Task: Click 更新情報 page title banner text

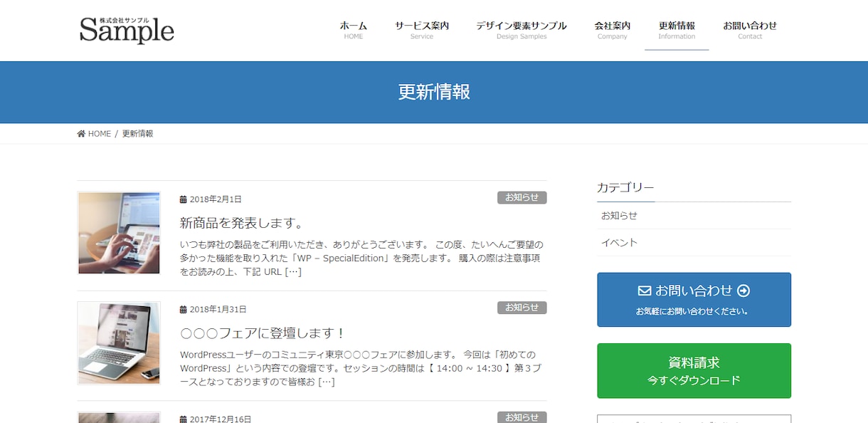Action: tap(434, 92)
